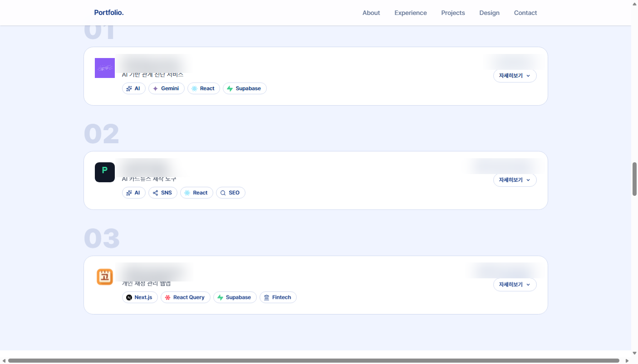638x364 pixels.
Task: Click the React tag in project 02
Action: pos(196,193)
